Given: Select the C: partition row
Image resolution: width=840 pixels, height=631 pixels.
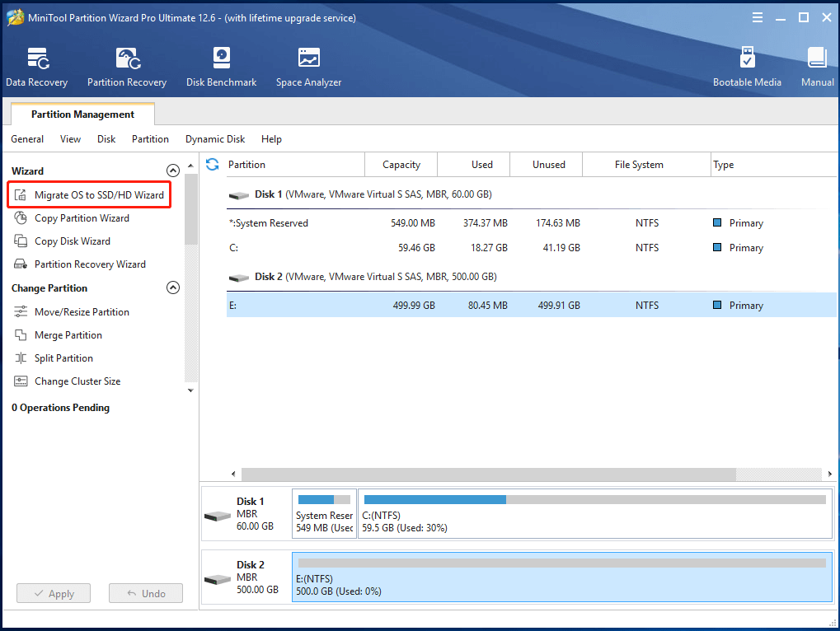Looking at the screenshot, I should tap(532, 248).
